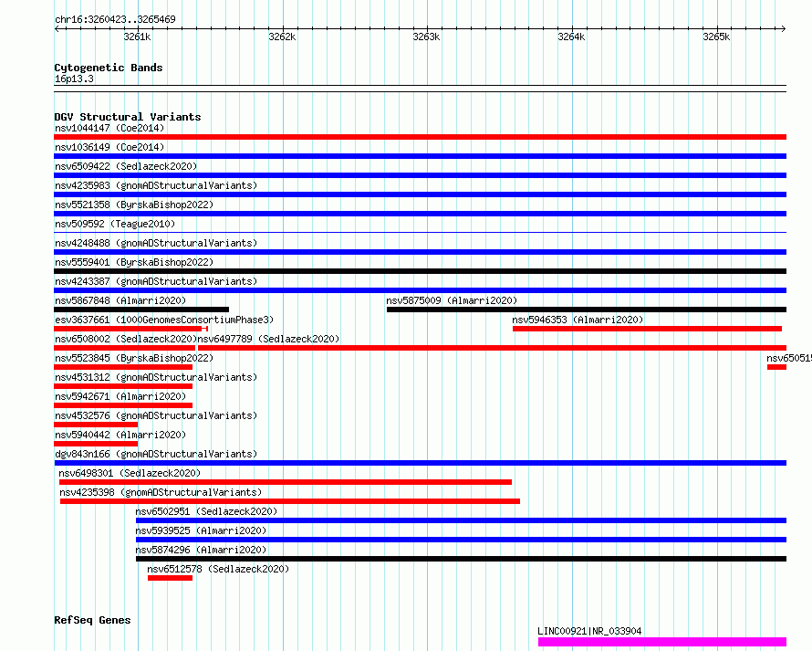Open the LINC00921|NR_033904 gene label
This screenshot has width=812, height=651.
point(589,631)
